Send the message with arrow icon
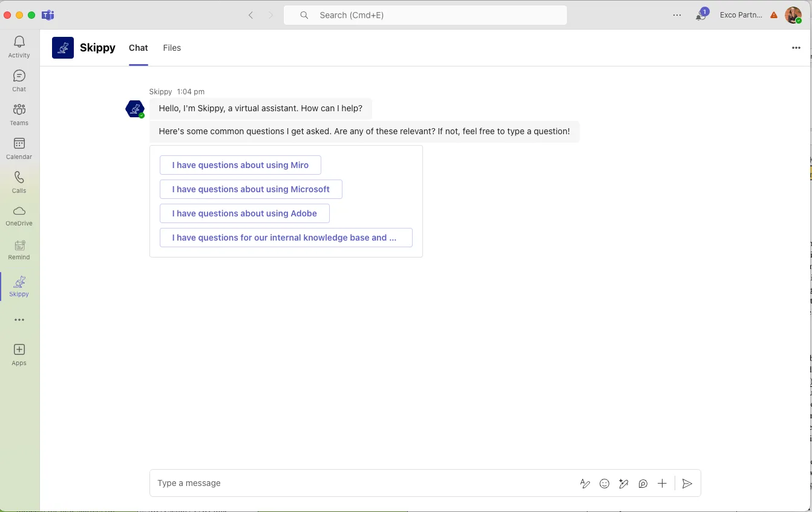 coord(687,484)
